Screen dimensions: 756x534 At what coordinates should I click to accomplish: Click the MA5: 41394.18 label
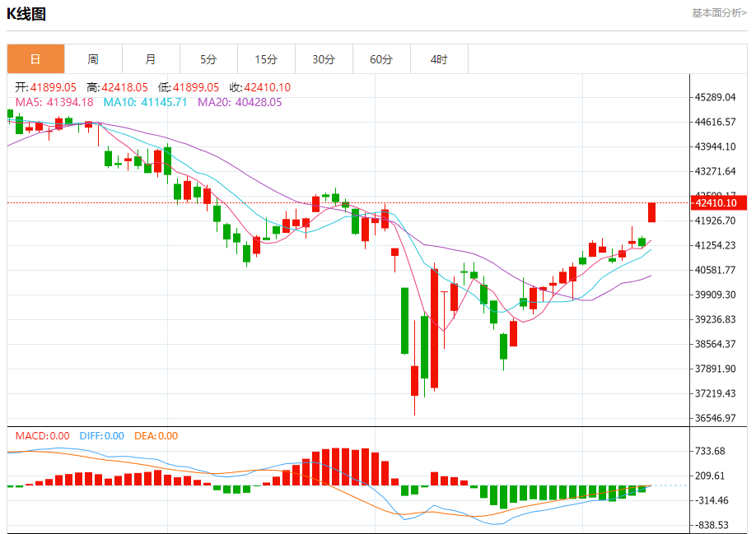(x=54, y=102)
